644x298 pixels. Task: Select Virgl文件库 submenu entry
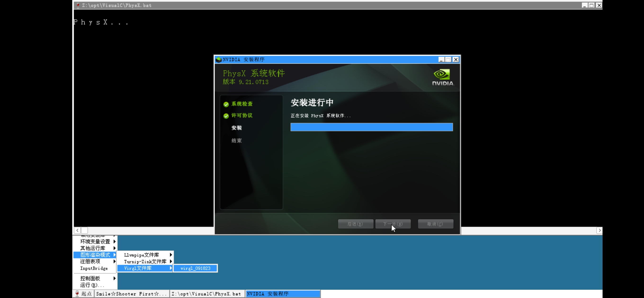[x=145, y=268]
